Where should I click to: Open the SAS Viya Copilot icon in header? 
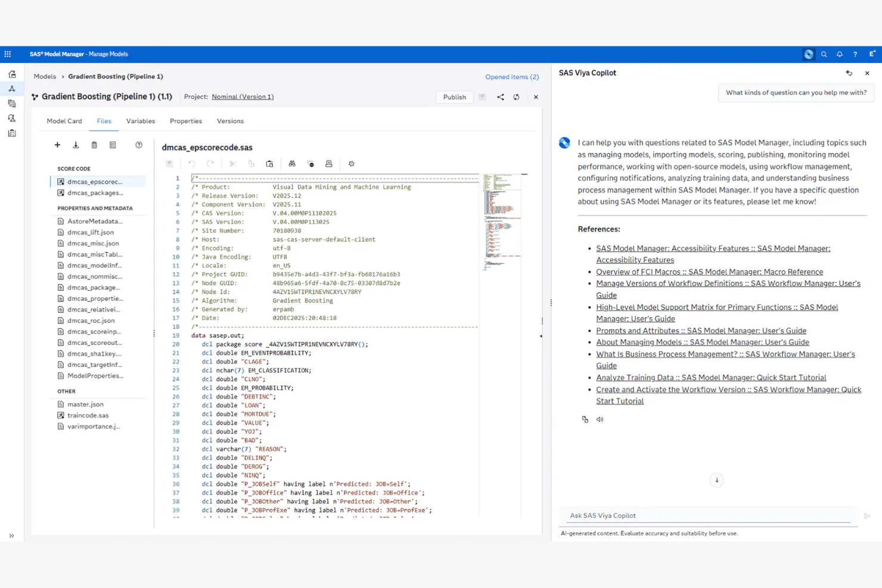click(x=809, y=54)
